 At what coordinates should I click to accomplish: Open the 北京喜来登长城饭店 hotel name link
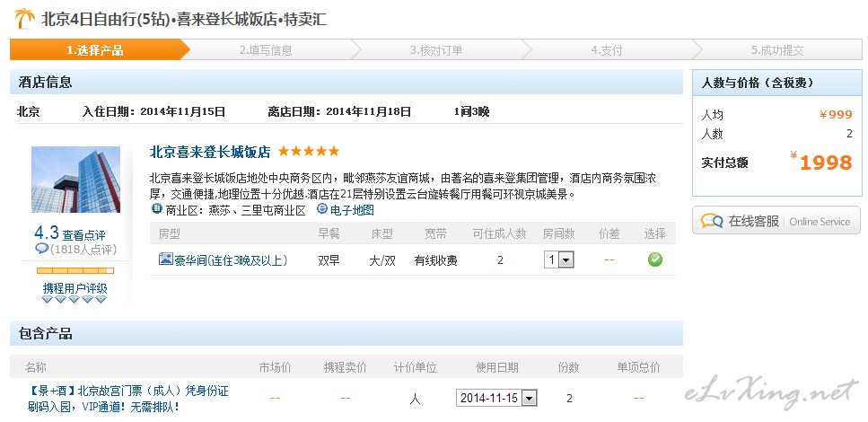click(x=210, y=152)
